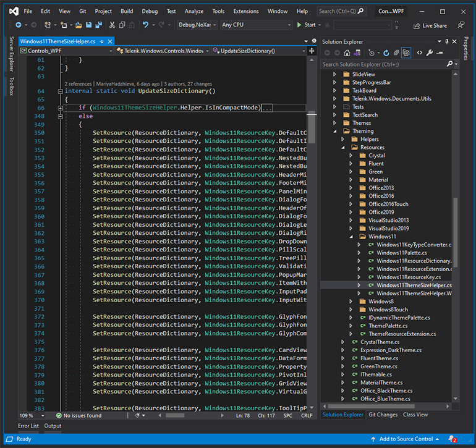Collapse the Windows11 folder node
Screen dimensions: 476x448
pos(351,237)
